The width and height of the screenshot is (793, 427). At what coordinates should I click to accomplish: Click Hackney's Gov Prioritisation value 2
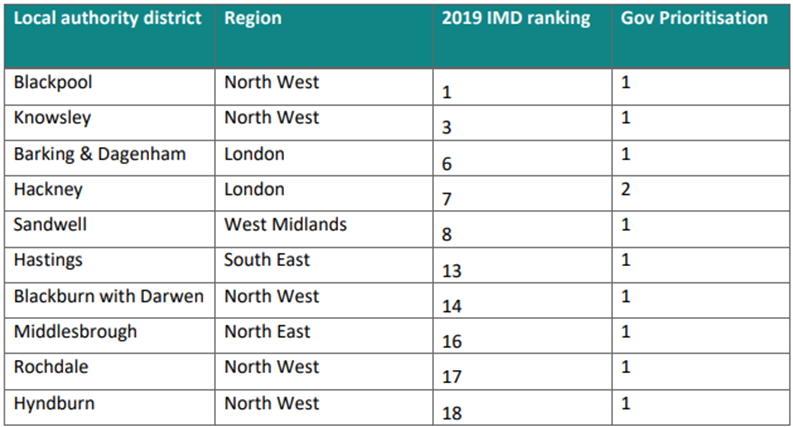click(626, 190)
